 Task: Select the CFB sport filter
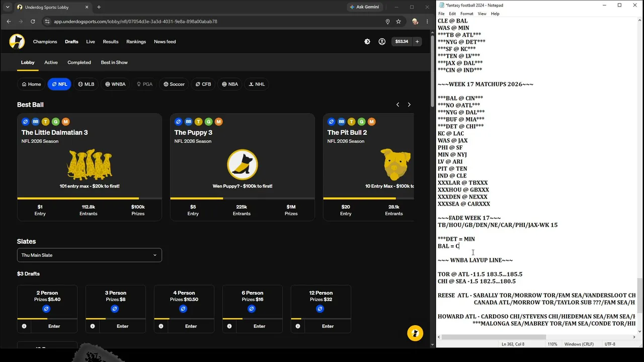[x=203, y=84]
